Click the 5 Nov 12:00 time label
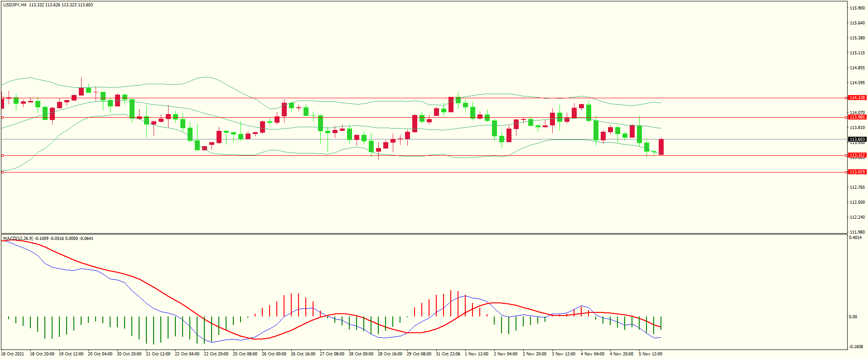The image size is (868, 359). (651, 354)
